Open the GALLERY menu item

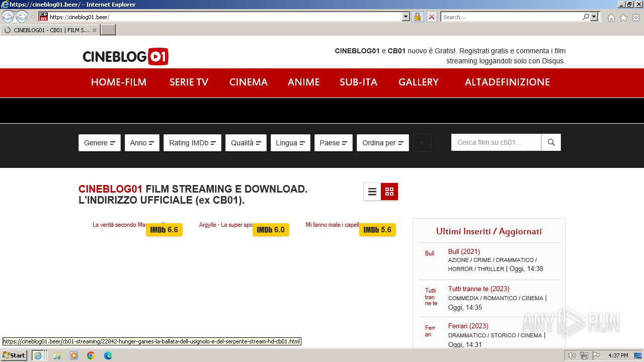click(x=419, y=82)
